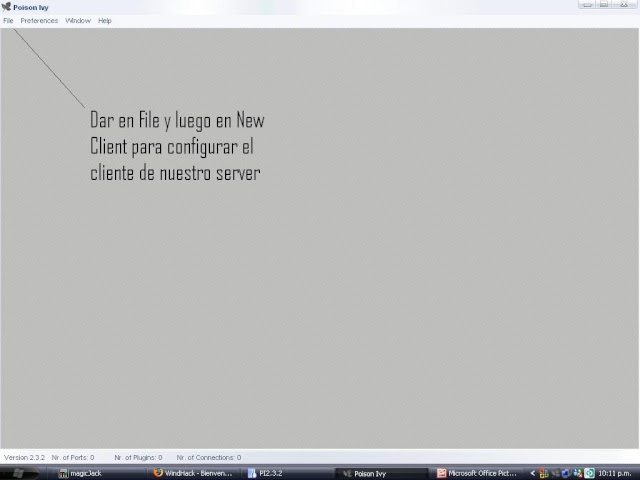Click the Version 2.3.2 status text
The height and width of the screenshot is (480, 640).
pyautogui.click(x=24, y=458)
